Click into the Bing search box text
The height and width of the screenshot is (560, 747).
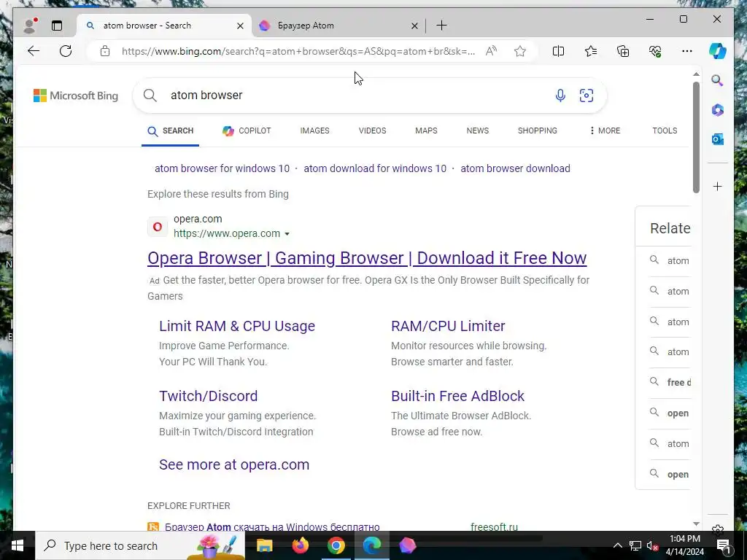(352, 96)
